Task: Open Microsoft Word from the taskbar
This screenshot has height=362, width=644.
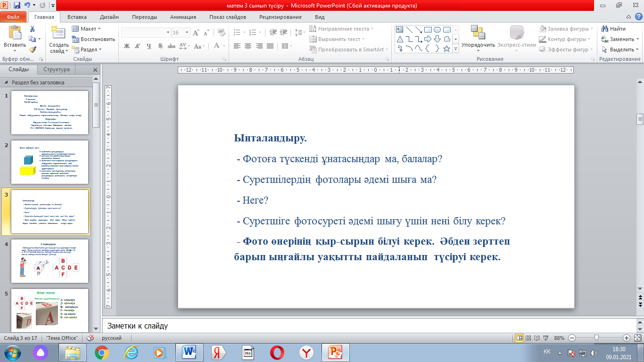Action: (189, 352)
